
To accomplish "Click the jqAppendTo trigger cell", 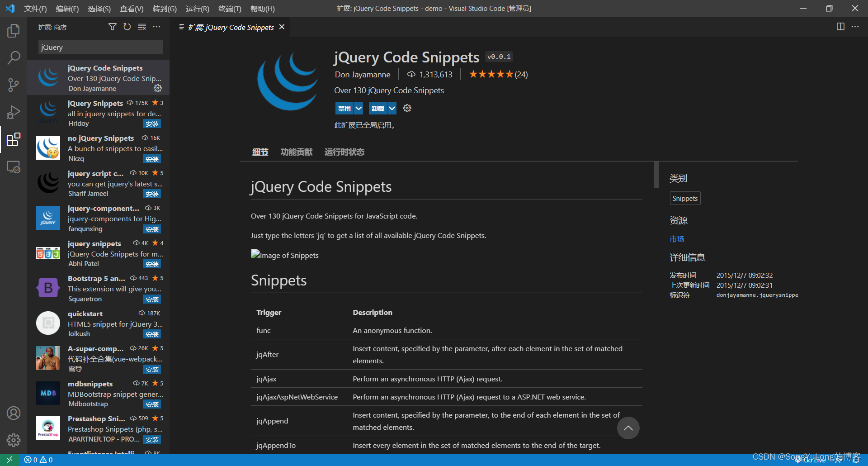I will (x=276, y=445).
